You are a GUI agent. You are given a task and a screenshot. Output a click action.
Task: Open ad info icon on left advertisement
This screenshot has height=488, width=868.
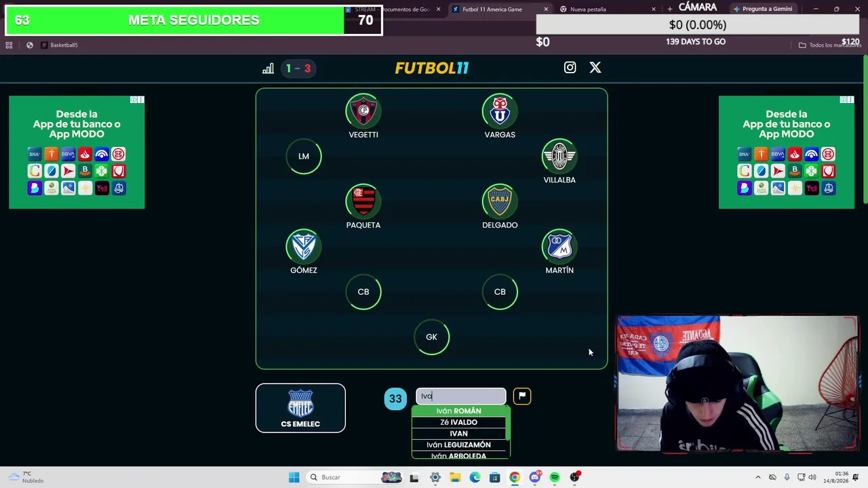(134, 100)
